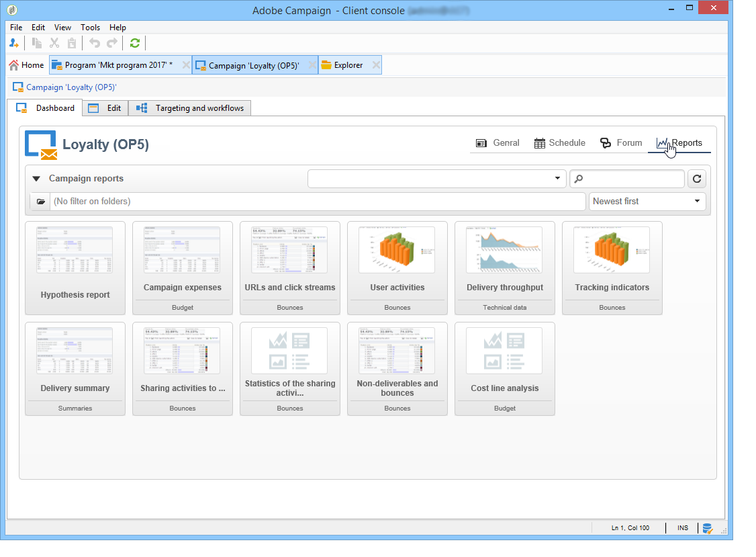
Task: Open the Forum dashboard section
Action: click(x=620, y=143)
